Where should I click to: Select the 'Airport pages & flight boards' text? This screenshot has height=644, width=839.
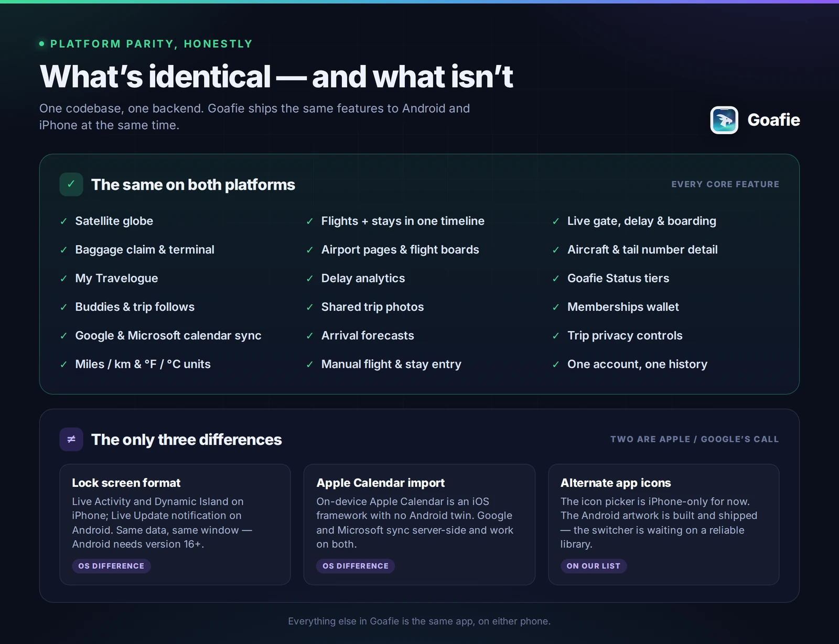coord(400,250)
